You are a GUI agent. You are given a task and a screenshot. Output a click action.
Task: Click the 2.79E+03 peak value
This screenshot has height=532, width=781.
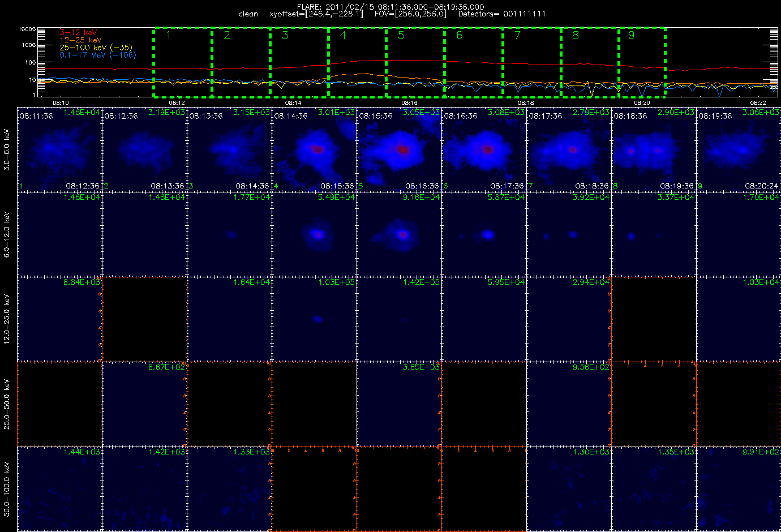pos(591,113)
